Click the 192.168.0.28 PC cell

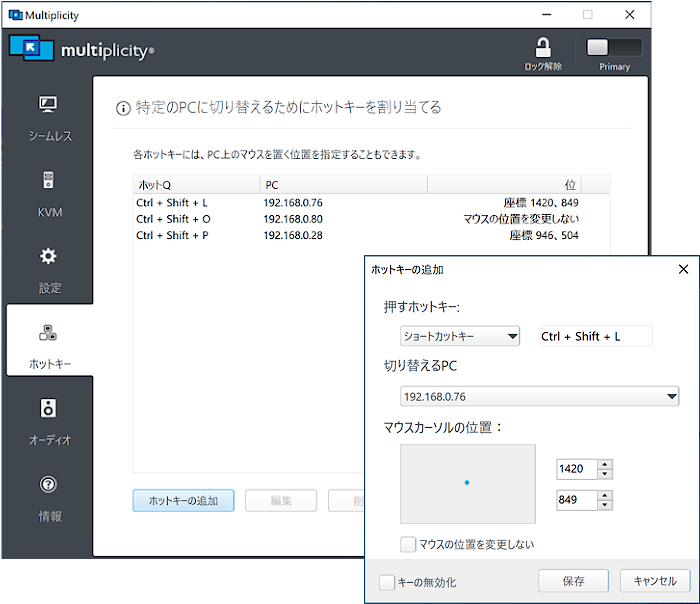[293, 235]
